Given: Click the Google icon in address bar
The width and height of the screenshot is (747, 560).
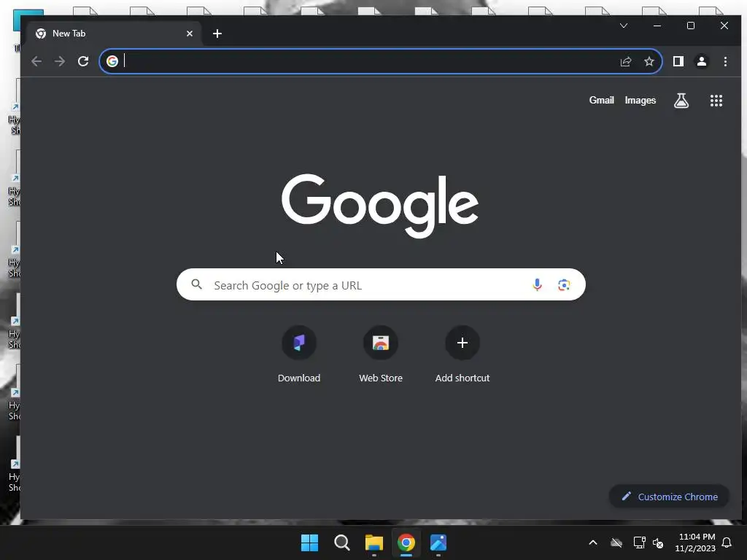Looking at the screenshot, I should [112, 61].
